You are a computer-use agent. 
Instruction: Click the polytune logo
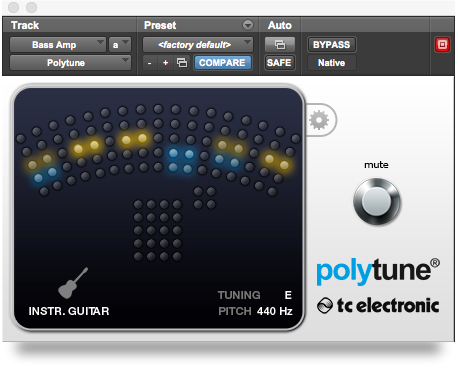tap(378, 271)
